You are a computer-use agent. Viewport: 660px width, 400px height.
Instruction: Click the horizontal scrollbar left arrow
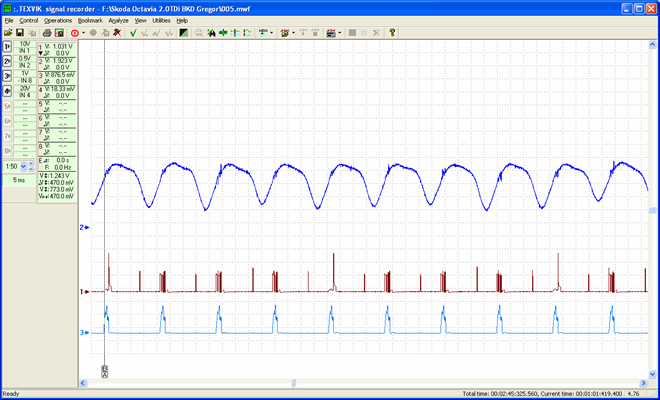(83, 383)
